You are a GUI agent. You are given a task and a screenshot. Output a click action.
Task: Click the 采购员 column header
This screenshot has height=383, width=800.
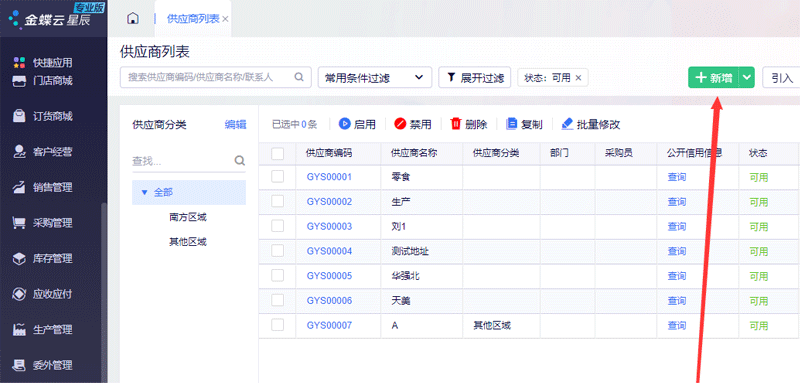(626, 153)
